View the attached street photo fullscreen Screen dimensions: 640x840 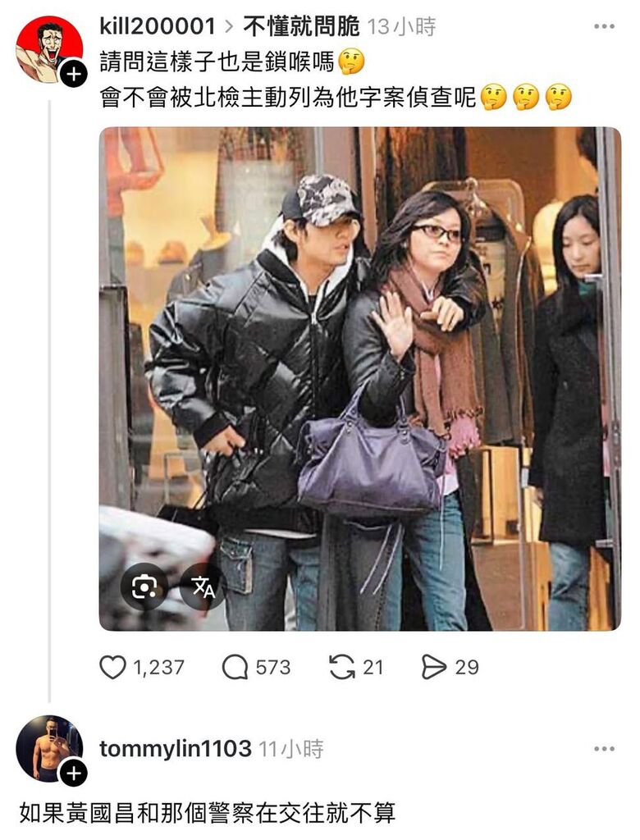pyautogui.click(x=360, y=379)
